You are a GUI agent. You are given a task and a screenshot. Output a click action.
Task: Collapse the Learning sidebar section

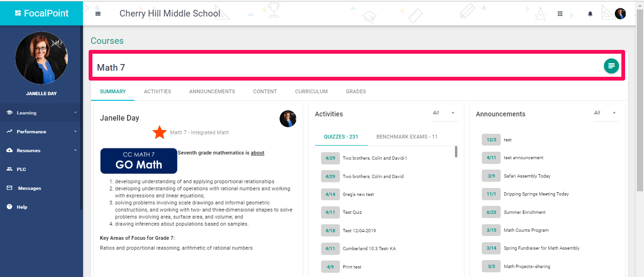pyautogui.click(x=75, y=113)
